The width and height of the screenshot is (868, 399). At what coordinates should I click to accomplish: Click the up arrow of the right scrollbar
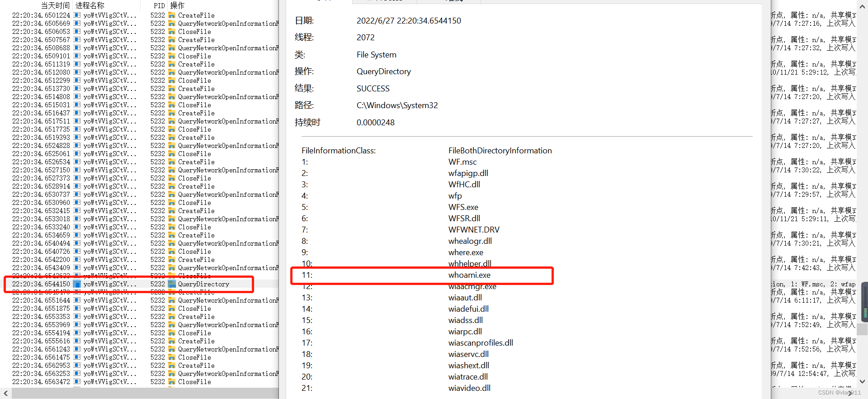click(862, 6)
